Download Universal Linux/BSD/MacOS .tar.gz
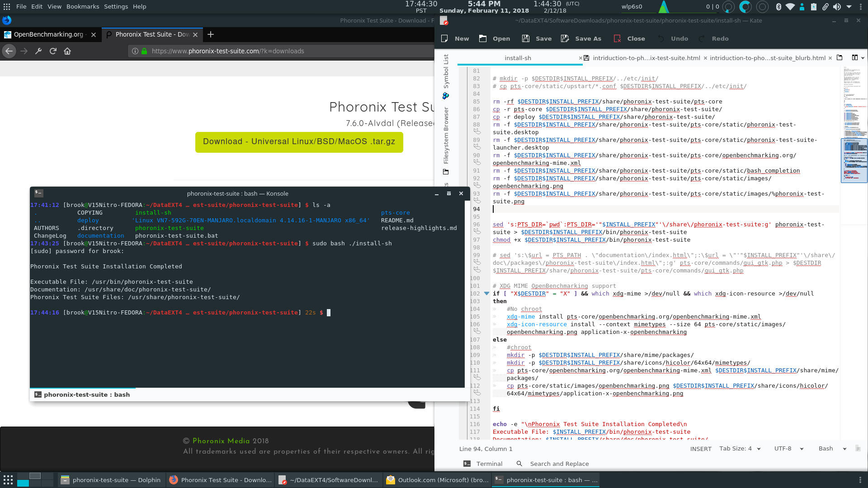This screenshot has height=488, width=868. 299,142
